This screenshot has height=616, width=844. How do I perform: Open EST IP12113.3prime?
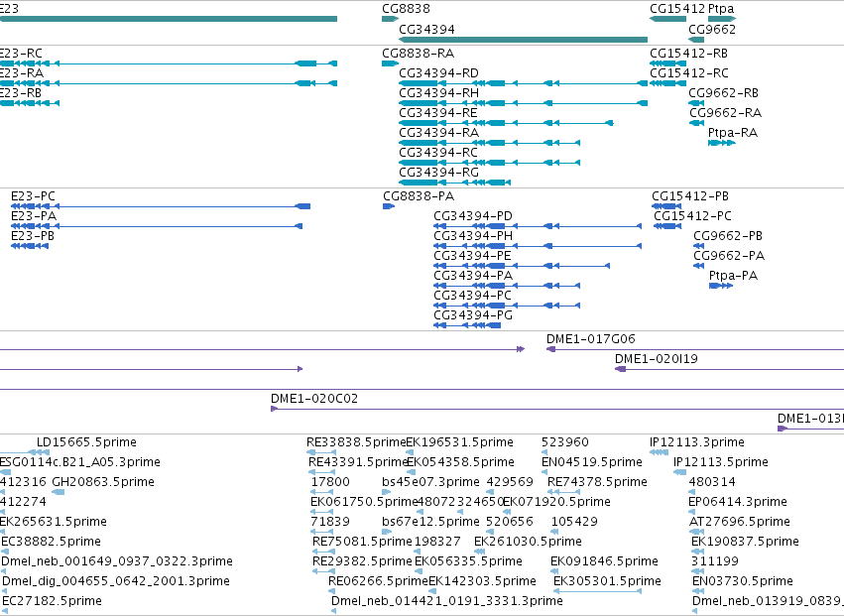pyautogui.click(x=697, y=442)
